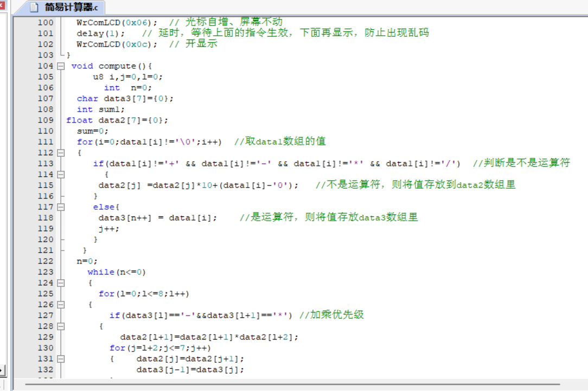Click line number 100 in the gutter
This screenshot has height=391, width=588.
46,23
